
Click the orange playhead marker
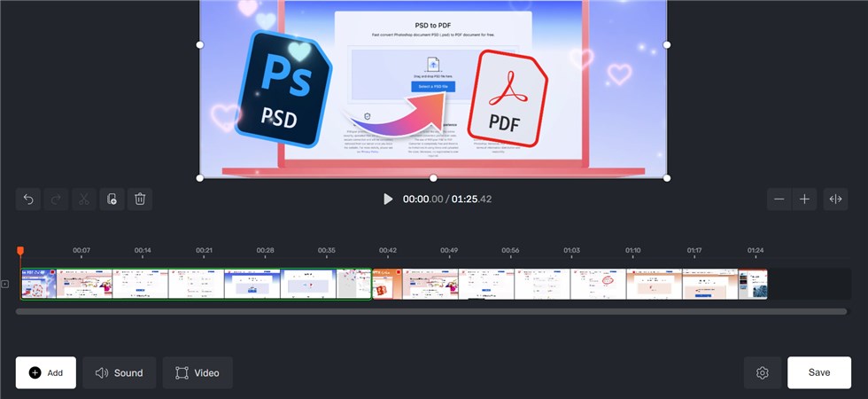(20, 251)
